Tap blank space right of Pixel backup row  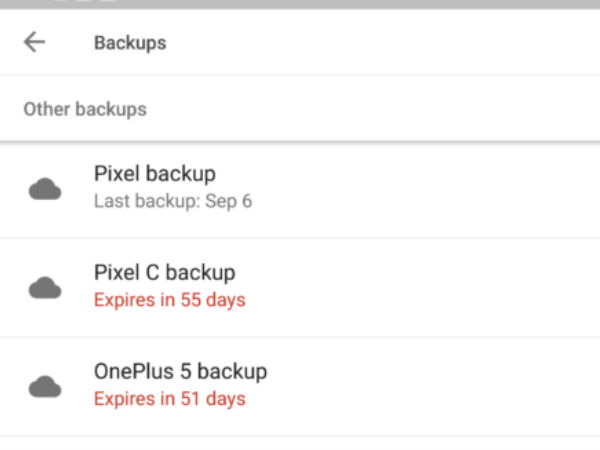pyautogui.click(x=450, y=188)
